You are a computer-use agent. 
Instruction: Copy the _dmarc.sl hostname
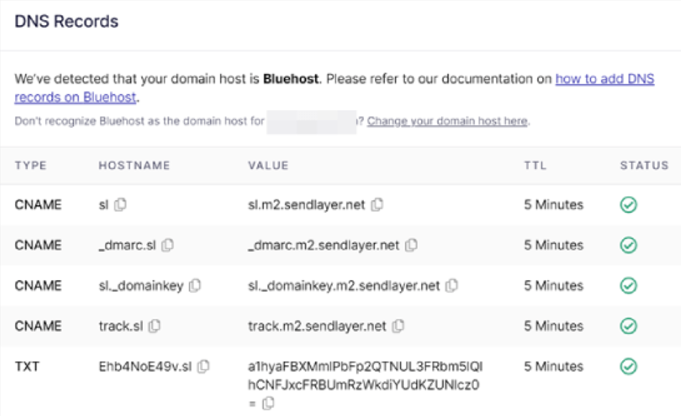point(168,245)
